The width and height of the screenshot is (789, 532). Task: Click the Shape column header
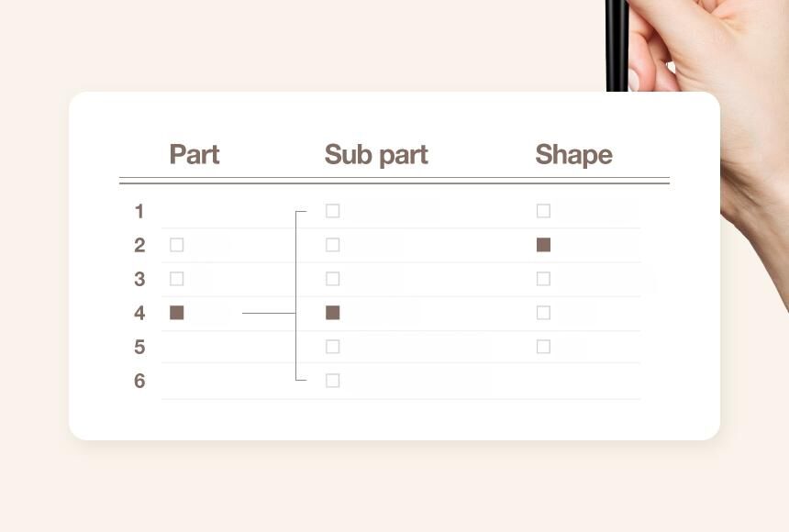[x=573, y=154]
